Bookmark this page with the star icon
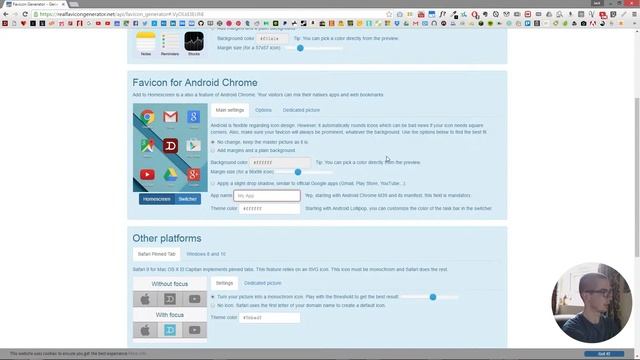The image size is (640, 360). tap(389, 14)
